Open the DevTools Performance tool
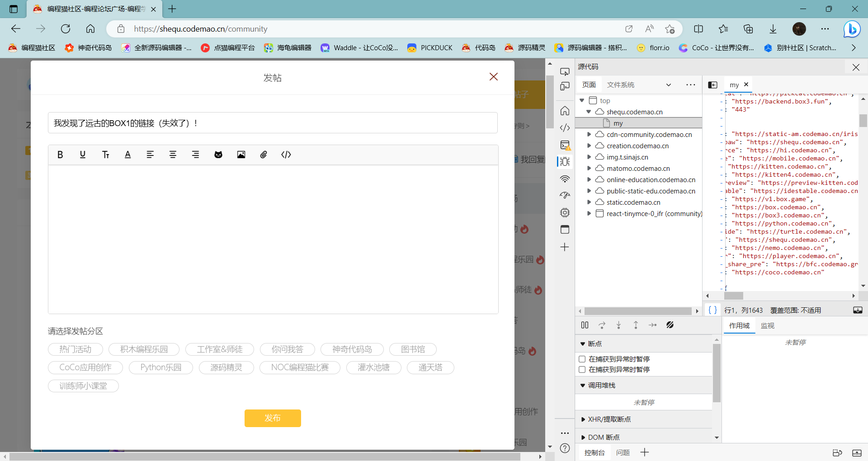 565,196
